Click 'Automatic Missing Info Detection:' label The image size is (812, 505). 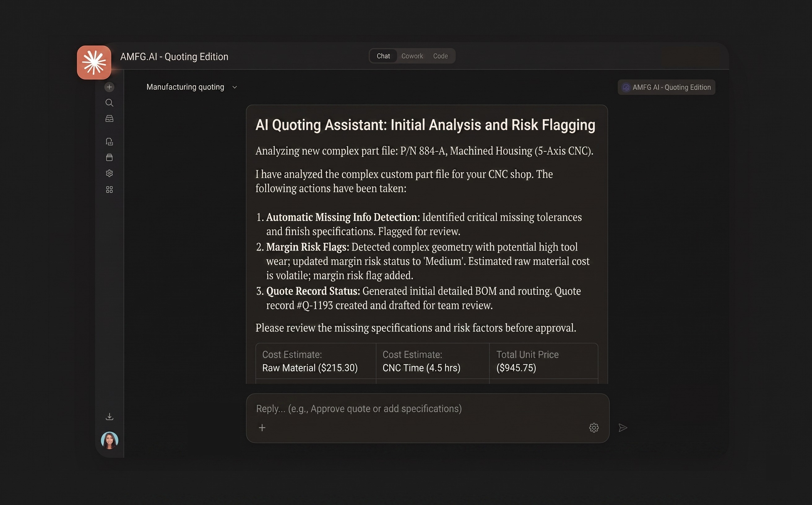tap(343, 217)
